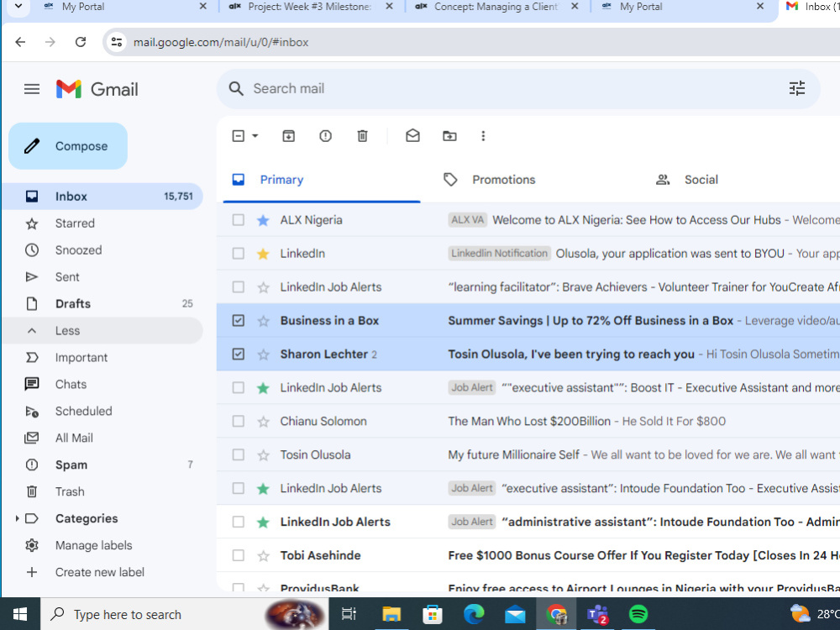Go back with the browser back arrow
Screen dimensions: 840x630
point(20,42)
